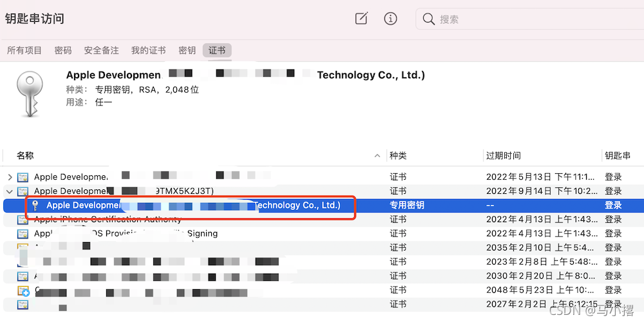This screenshot has height=322, width=644.
Task: Click 证书 type cell of 2035年 row
Action: coord(398,248)
